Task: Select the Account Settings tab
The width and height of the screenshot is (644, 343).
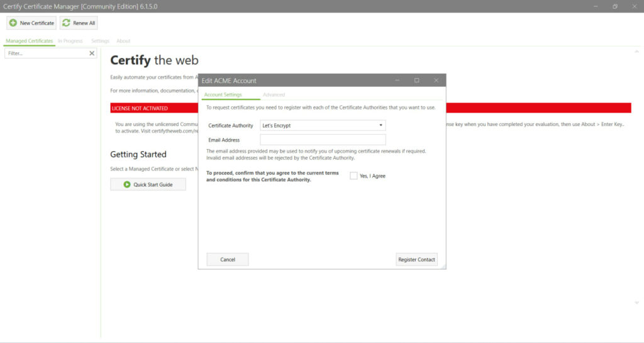Action: tap(223, 95)
